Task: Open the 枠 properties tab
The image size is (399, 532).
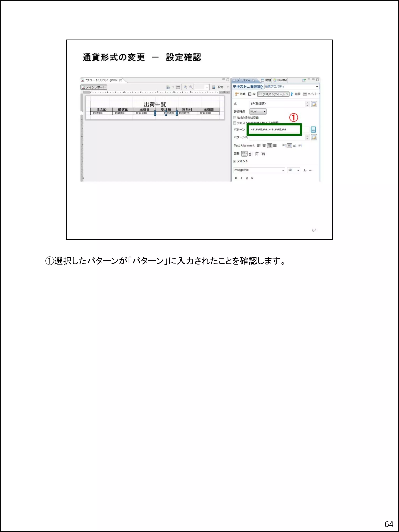Action: (252, 94)
